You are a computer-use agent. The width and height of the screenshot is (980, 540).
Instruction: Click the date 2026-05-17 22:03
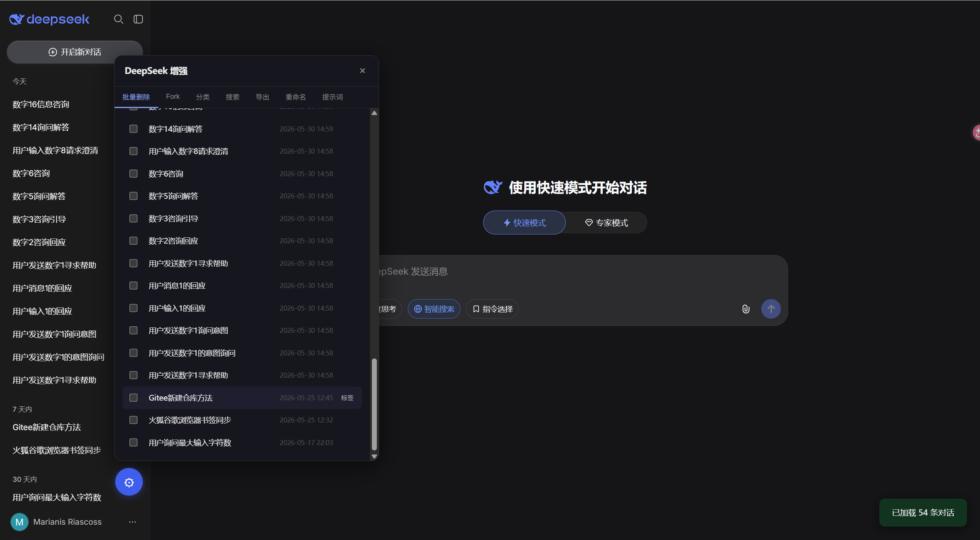(306, 443)
